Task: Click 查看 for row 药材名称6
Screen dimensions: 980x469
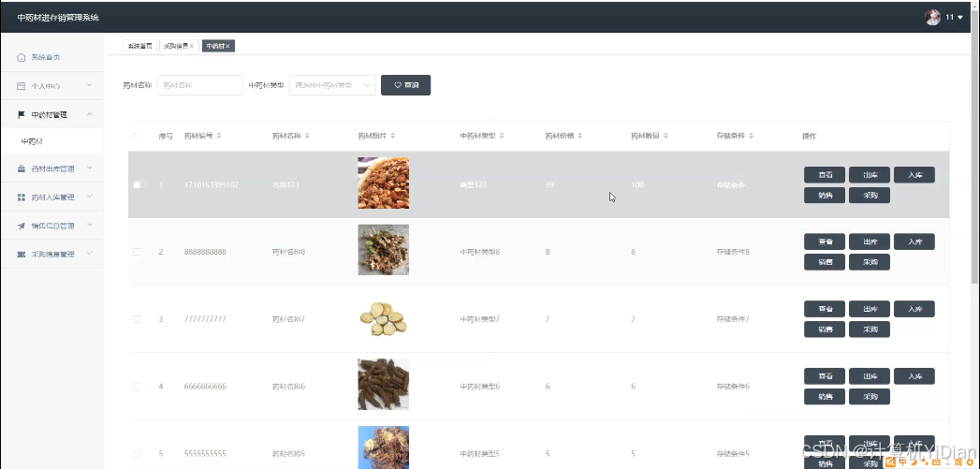Action: tap(825, 376)
